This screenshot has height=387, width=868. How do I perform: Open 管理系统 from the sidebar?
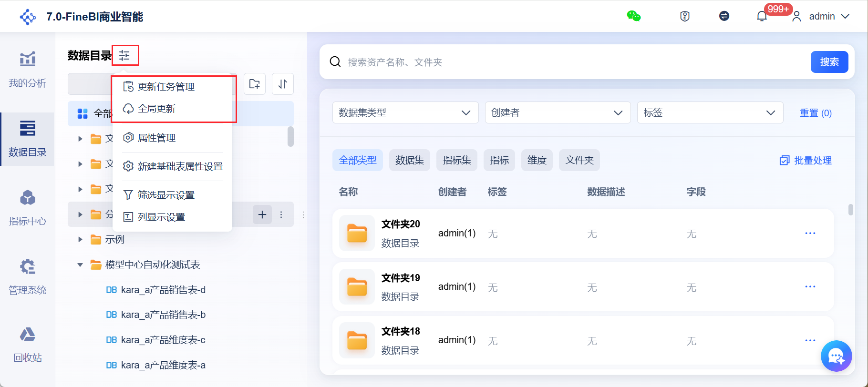click(28, 277)
